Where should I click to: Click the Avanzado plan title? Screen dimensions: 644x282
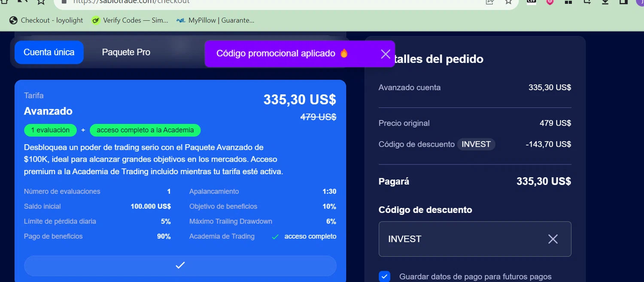pyautogui.click(x=48, y=111)
